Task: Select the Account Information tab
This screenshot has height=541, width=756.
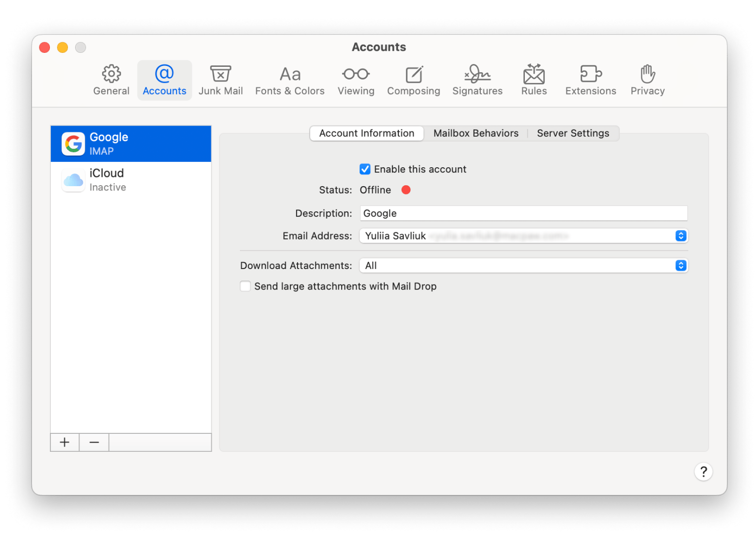Action: pyautogui.click(x=366, y=133)
